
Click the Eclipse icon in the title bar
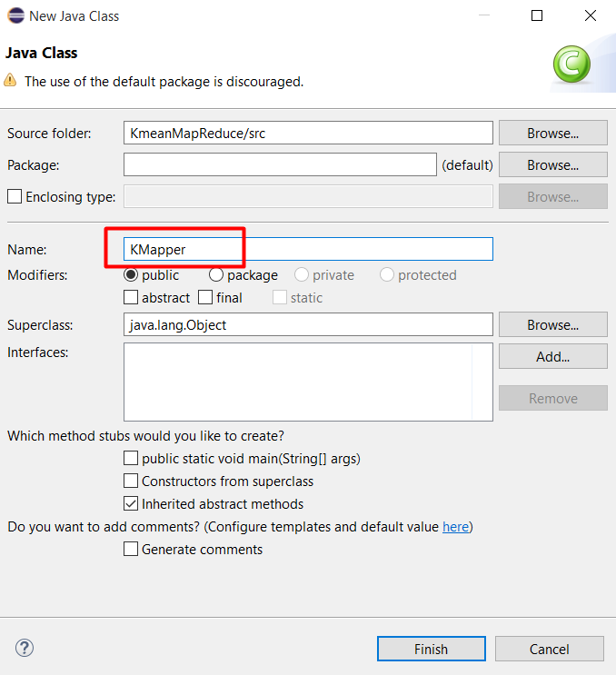[x=15, y=15]
